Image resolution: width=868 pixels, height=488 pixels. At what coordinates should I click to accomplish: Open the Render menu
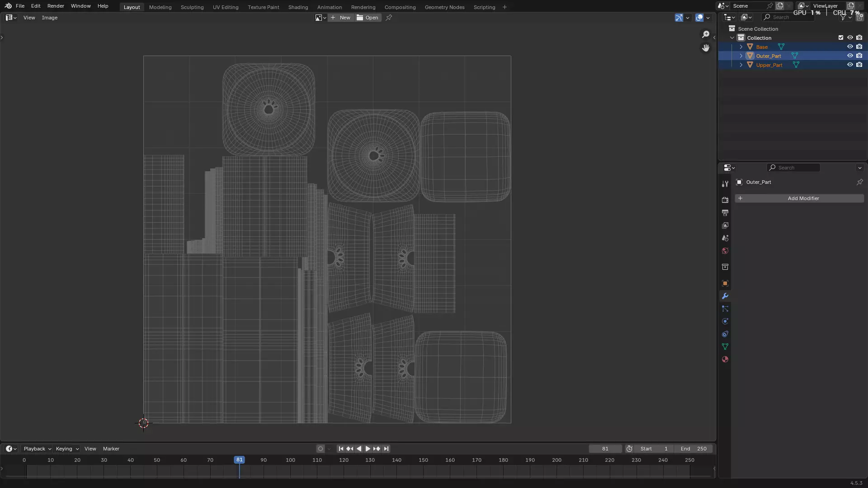(x=56, y=6)
